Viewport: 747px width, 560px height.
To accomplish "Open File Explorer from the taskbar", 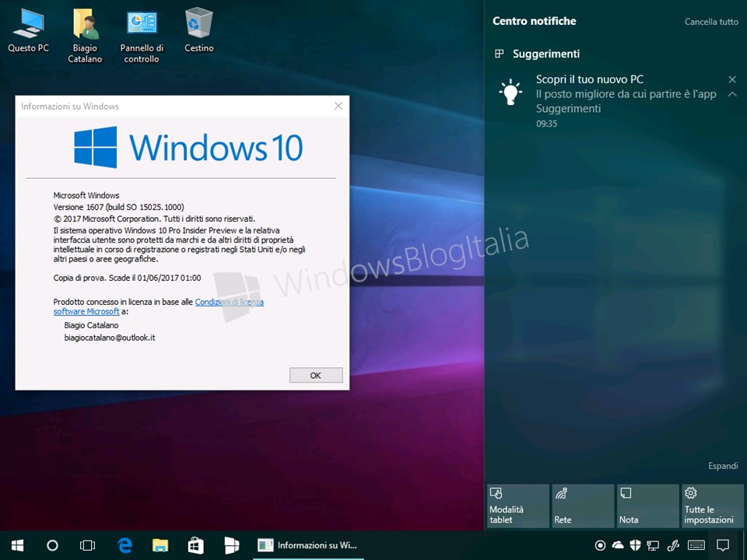I will pos(160,546).
